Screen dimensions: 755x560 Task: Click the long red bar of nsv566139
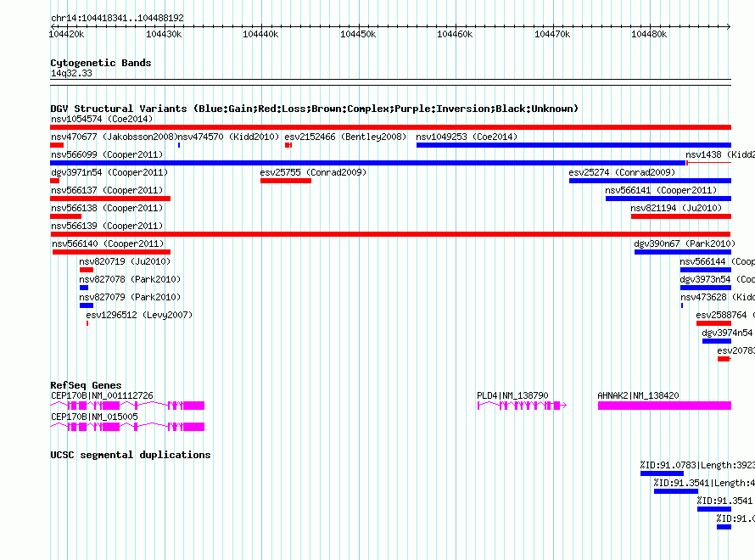[x=390, y=234]
